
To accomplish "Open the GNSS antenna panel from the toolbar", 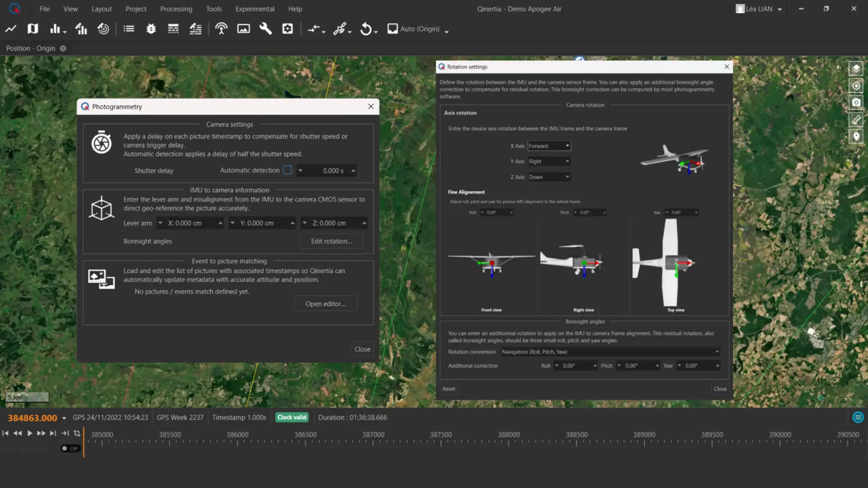I will pos(221,28).
